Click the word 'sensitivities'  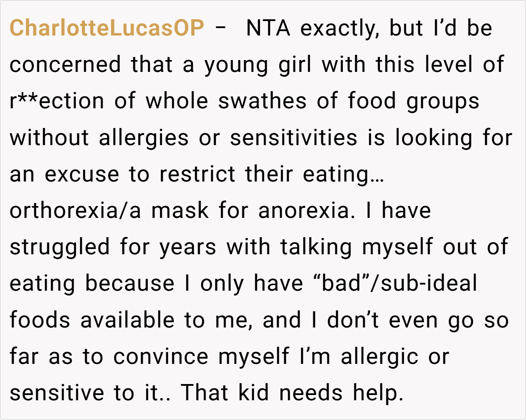[x=293, y=138]
